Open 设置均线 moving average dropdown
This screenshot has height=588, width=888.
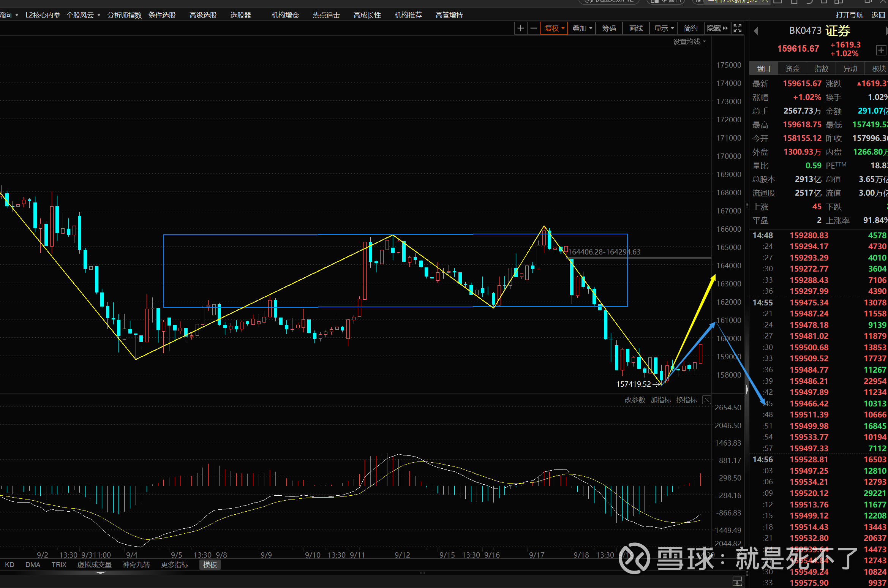coord(689,42)
